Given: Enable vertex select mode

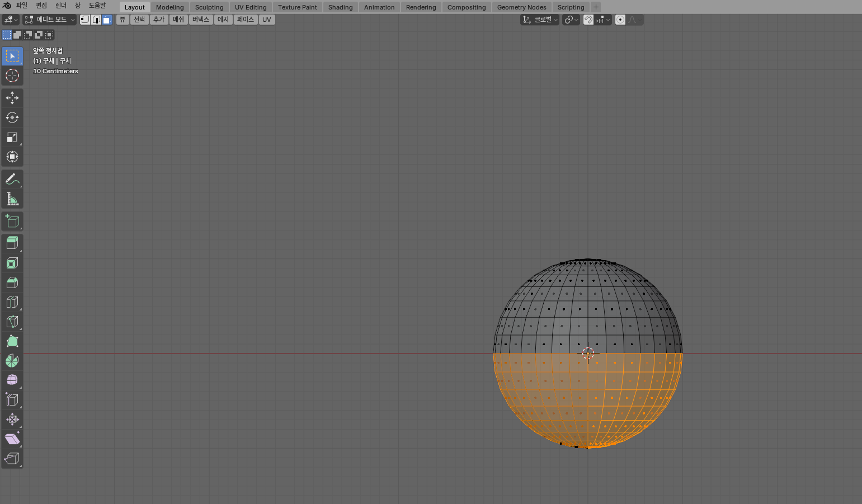Looking at the screenshot, I should coord(85,20).
